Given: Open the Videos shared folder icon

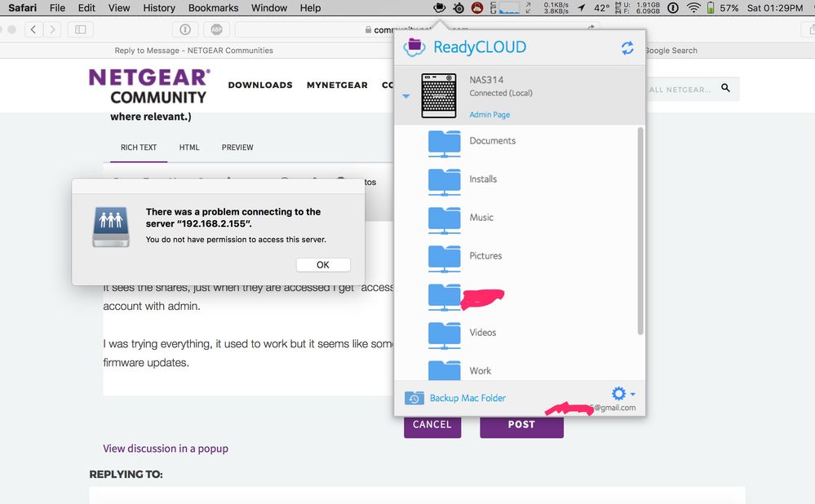Looking at the screenshot, I should [444, 336].
